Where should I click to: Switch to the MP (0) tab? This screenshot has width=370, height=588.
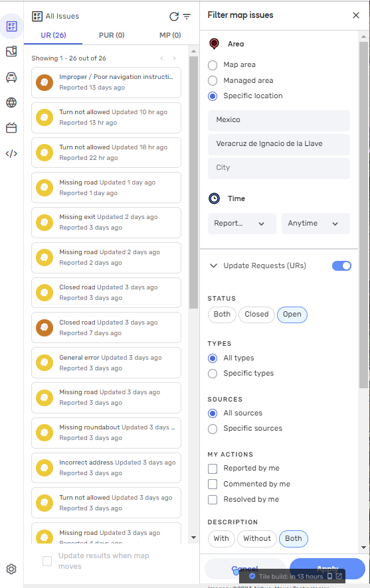click(170, 35)
